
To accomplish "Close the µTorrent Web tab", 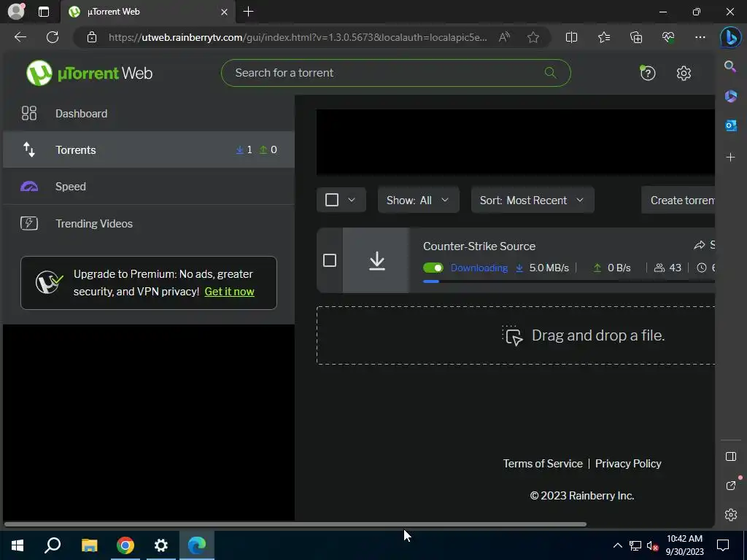I will (224, 12).
